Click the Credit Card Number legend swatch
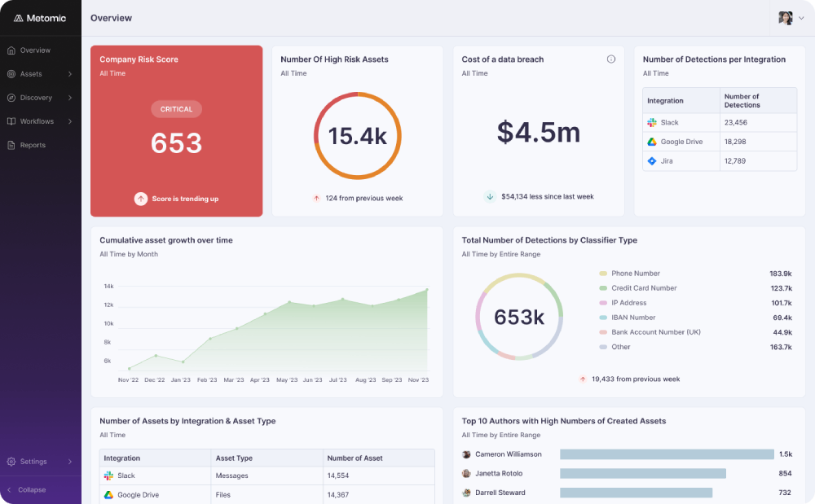The width and height of the screenshot is (815, 504). click(x=603, y=288)
